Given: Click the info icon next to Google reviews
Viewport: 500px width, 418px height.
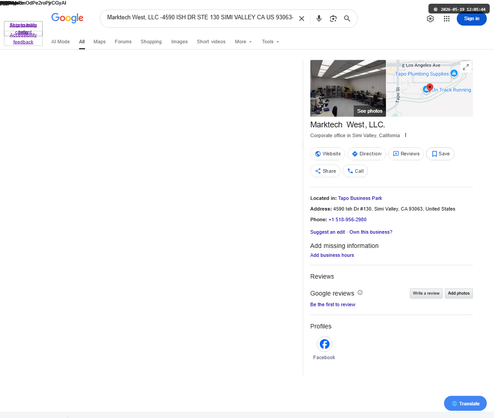Looking at the screenshot, I should coord(360,293).
